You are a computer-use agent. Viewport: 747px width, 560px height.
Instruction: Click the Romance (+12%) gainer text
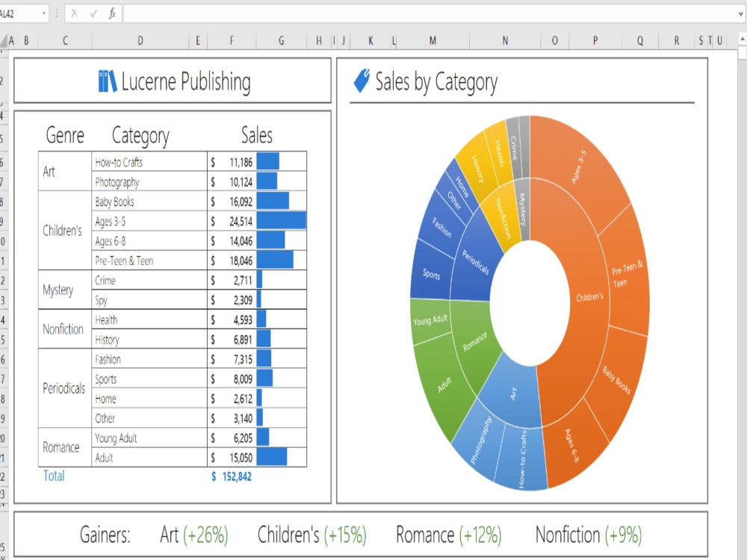pos(449,535)
